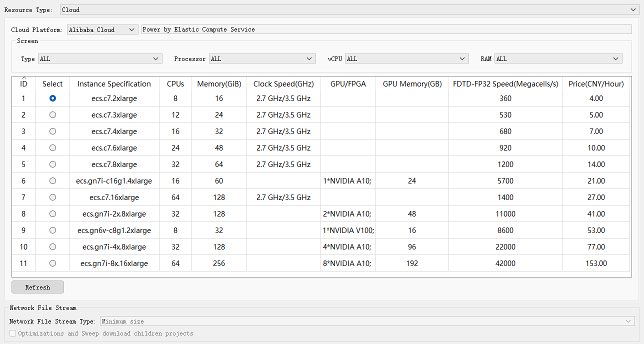
Task: Choose the ecs.gn7i-8x.16xlarge instance radio
Action: coord(52,263)
